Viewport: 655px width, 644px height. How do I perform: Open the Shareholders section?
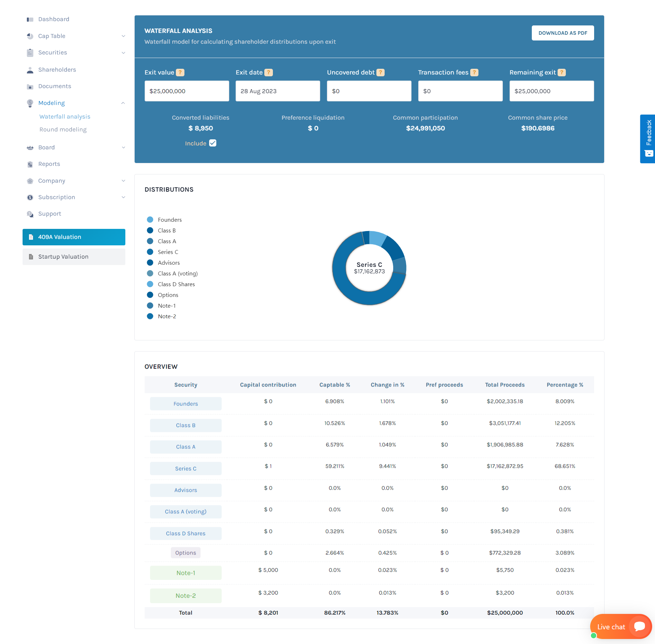[x=57, y=69]
